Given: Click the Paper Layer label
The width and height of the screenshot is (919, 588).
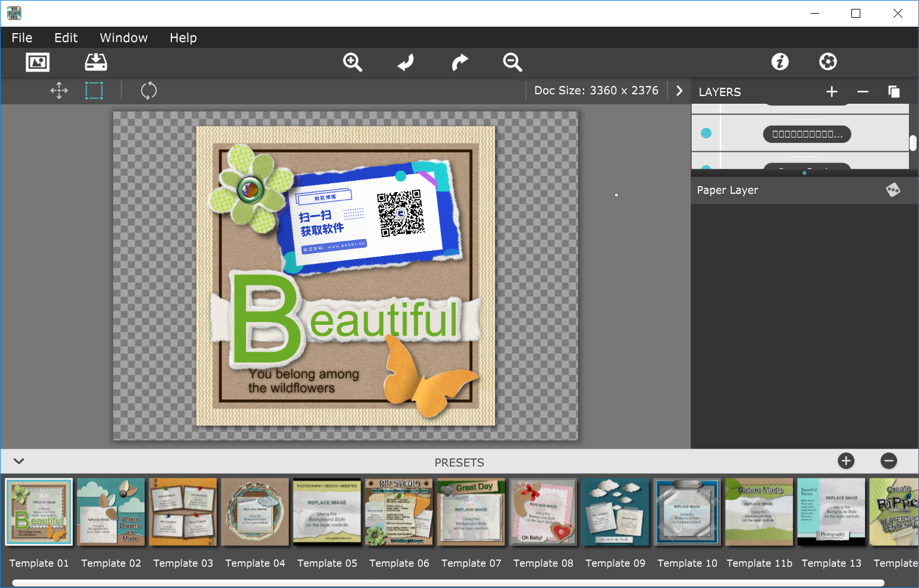Looking at the screenshot, I should [727, 190].
